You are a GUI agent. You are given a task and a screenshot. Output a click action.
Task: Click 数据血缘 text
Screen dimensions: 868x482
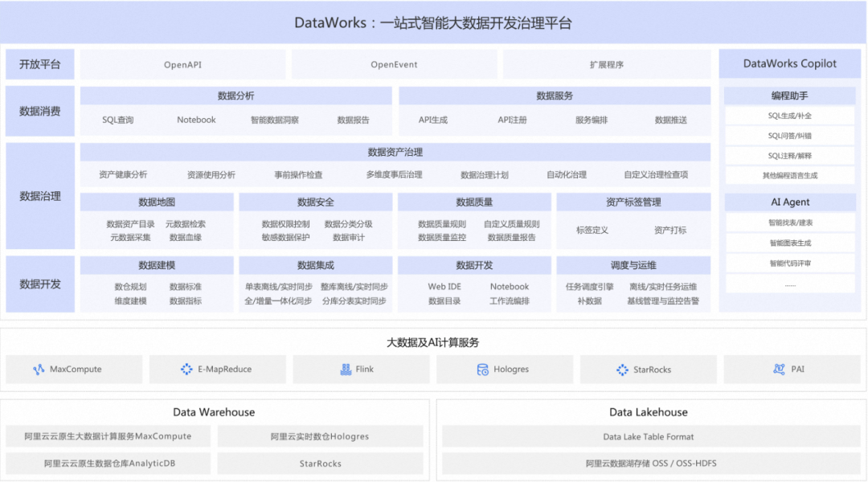pyautogui.click(x=186, y=238)
